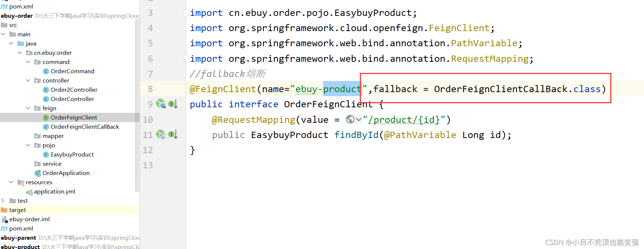
Task: Collapse the cn.ebuy.order package
Action: point(20,53)
